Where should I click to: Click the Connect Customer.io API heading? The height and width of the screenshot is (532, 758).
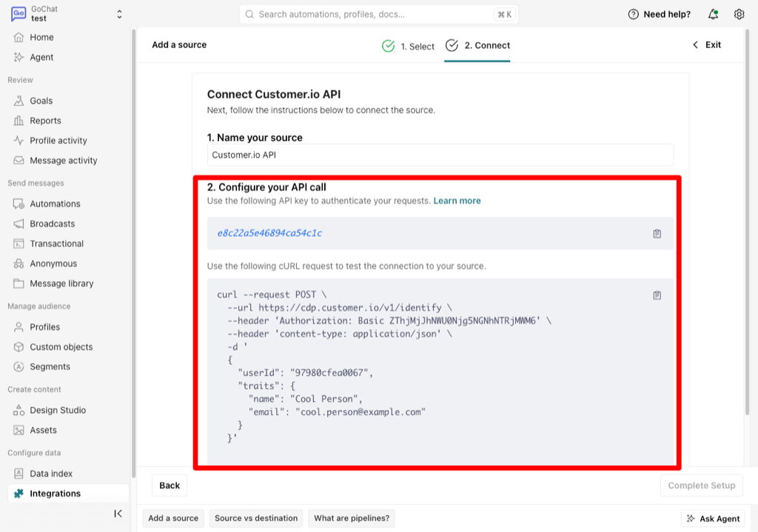274,94
